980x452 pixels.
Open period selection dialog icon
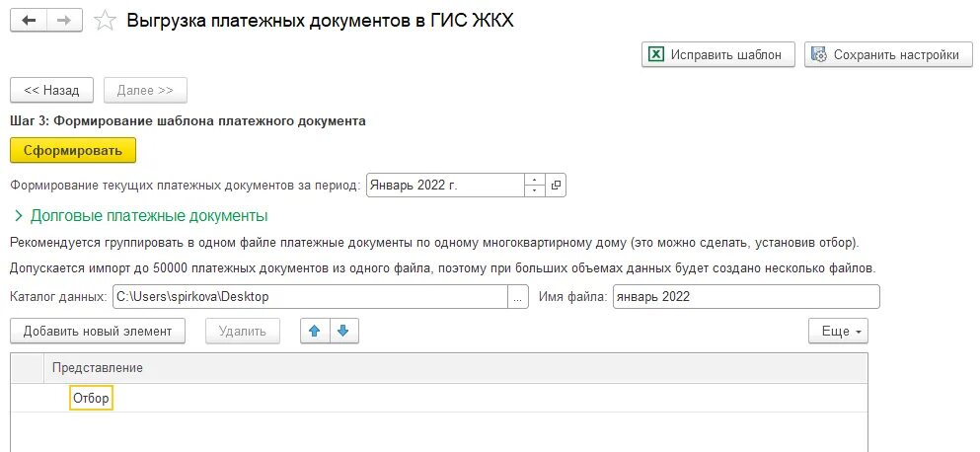click(x=556, y=186)
